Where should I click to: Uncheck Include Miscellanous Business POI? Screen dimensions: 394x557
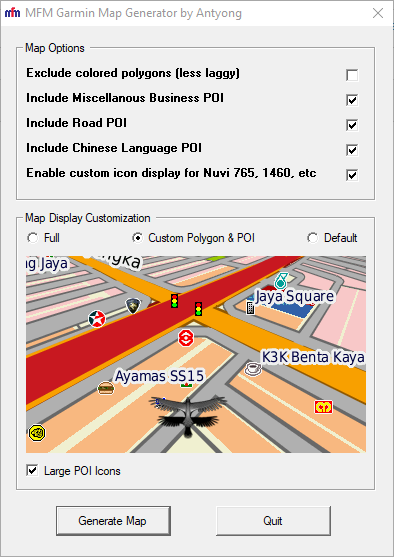(352, 100)
